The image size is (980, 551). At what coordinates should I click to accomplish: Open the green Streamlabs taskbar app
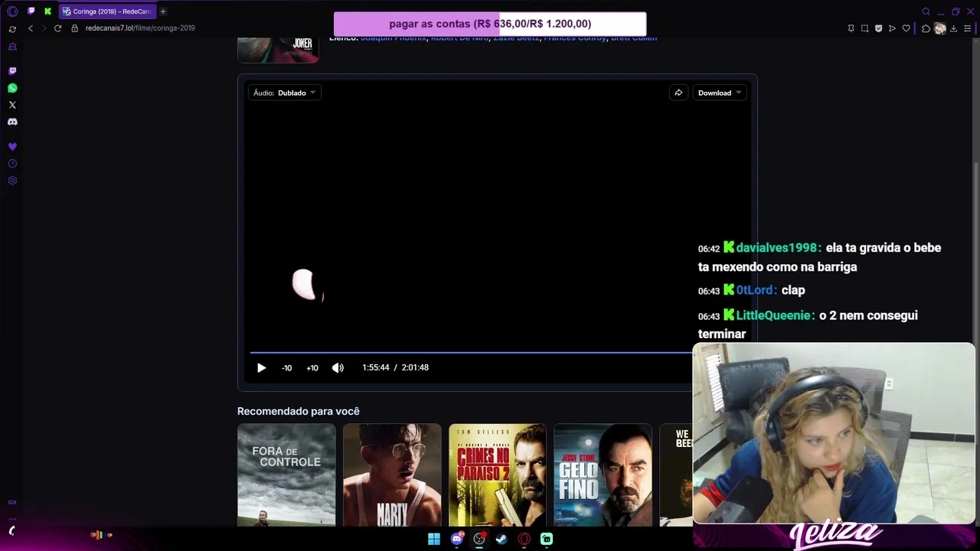pos(547,540)
